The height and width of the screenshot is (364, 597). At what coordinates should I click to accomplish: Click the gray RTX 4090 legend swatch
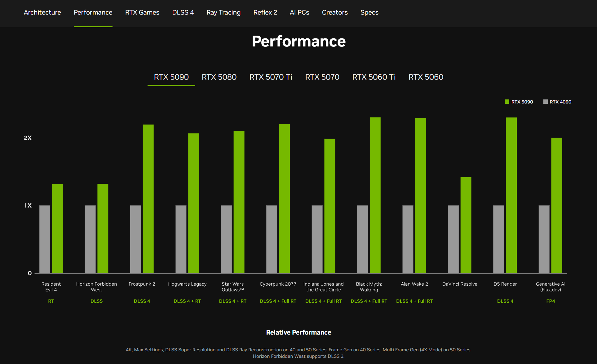pyautogui.click(x=545, y=102)
